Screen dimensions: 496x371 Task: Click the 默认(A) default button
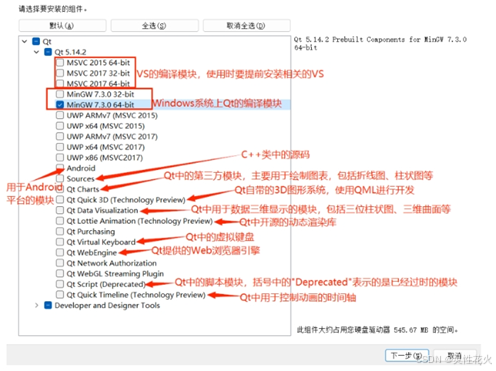tap(62, 26)
